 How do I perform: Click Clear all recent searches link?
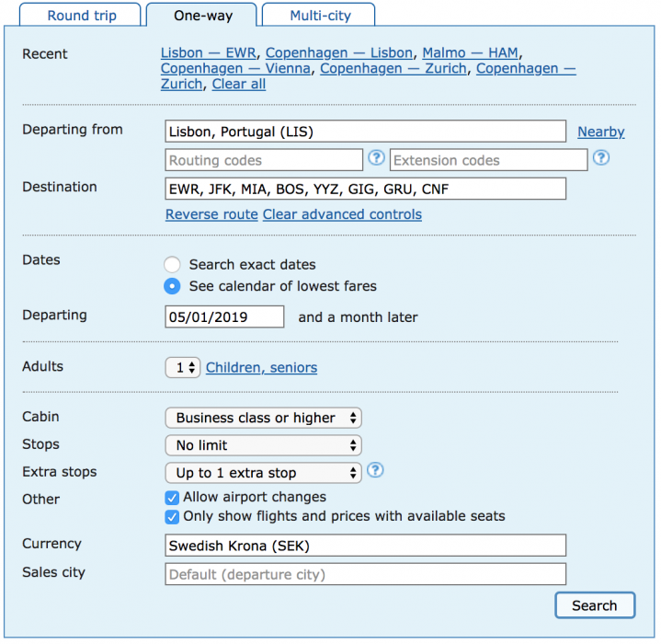click(239, 85)
